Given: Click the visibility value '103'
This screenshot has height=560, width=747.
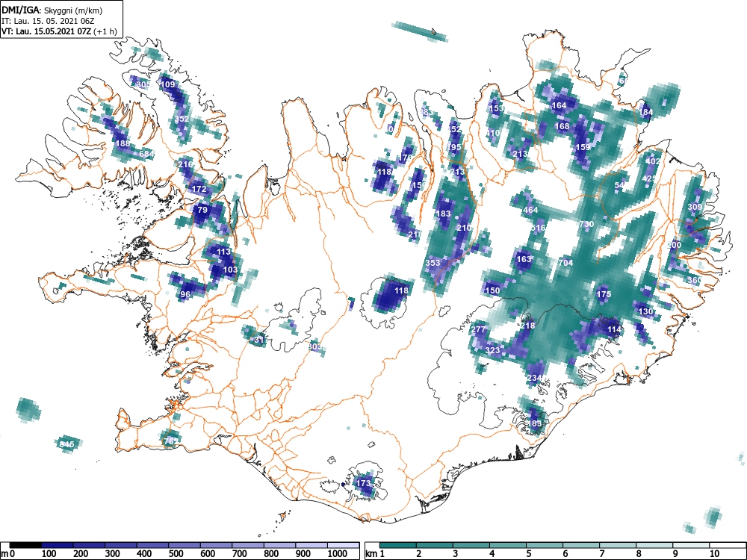Looking at the screenshot, I should pyautogui.click(x=230, y=270).
